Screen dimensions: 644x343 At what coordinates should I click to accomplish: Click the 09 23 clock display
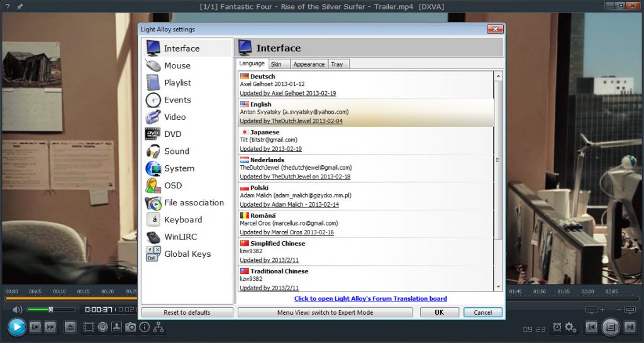pyautogui.click(x=535, y=329)
